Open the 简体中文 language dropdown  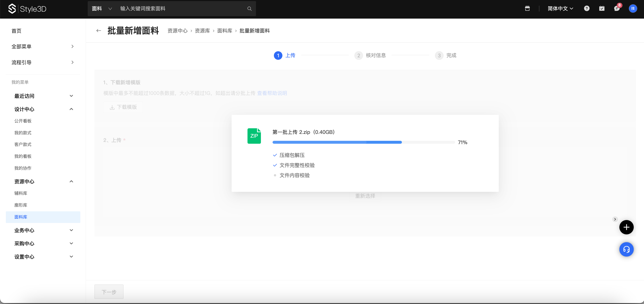pos(560,9)
